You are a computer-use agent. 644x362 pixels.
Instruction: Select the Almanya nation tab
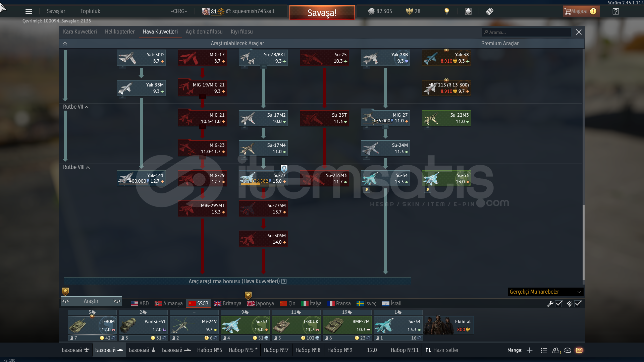(169, 304)
